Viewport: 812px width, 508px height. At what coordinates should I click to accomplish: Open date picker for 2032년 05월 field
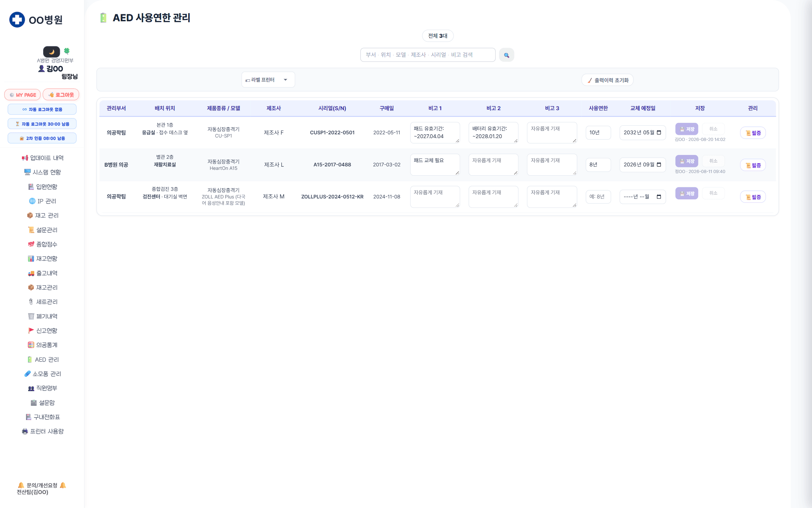coord(659,132)
